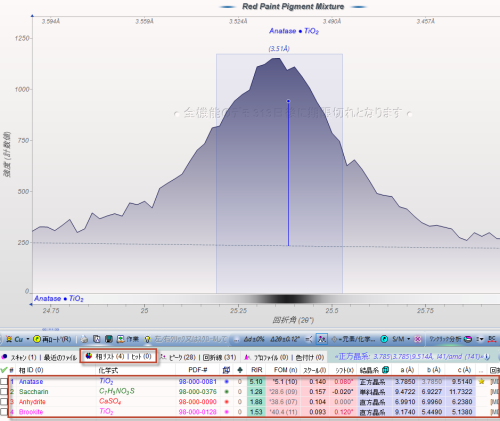Click the BG background icon

492,339
